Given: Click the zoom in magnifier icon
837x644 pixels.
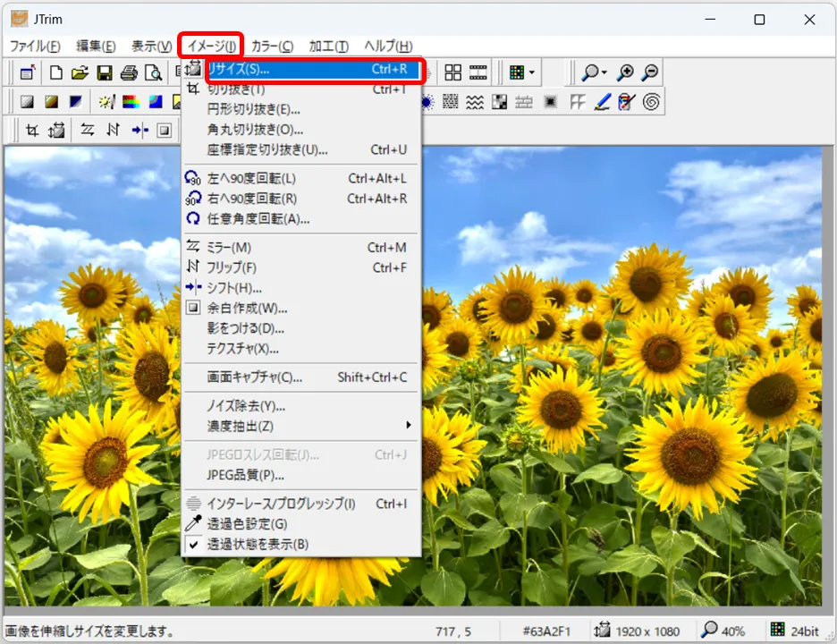Looking at the screenshot, I should coord(626,73).
